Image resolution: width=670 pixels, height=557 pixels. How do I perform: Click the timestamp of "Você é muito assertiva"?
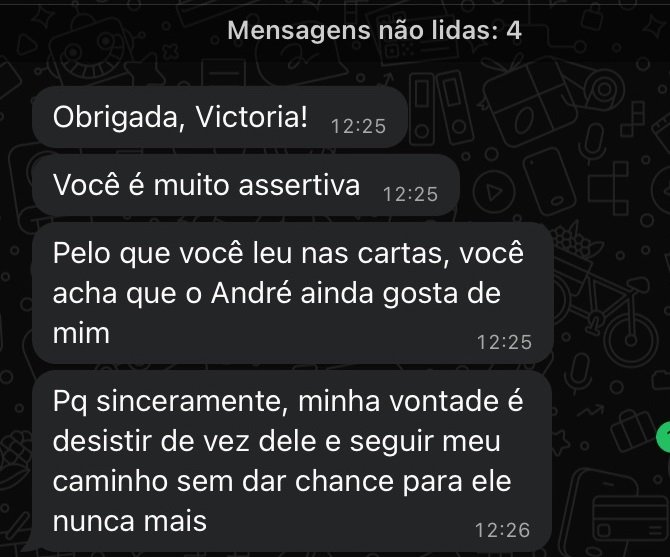pos(411,194)
